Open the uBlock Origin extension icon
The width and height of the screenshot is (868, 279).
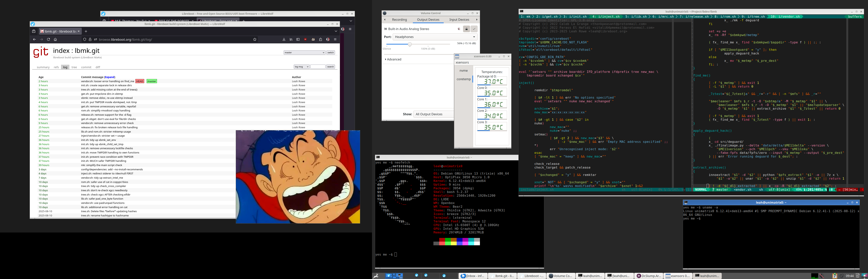pyautogui.click(x=305, y=39)
